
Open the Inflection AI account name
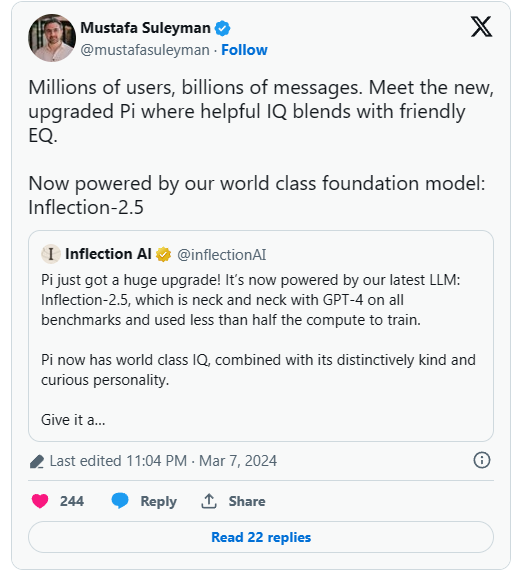click(x=108, y=254)
